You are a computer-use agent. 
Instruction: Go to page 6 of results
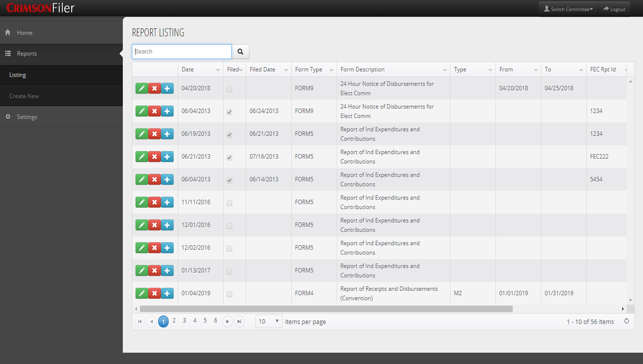[x=216, y=320]
